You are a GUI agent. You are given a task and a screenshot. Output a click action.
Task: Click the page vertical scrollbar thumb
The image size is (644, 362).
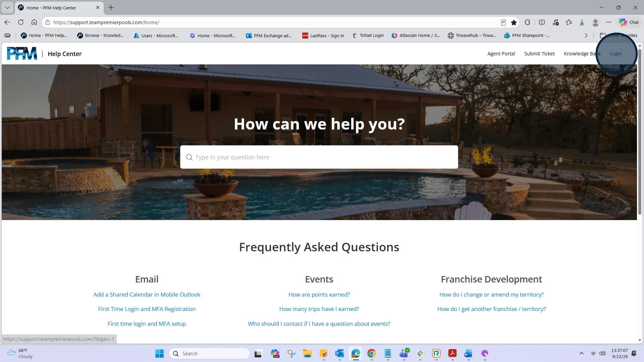640,132
